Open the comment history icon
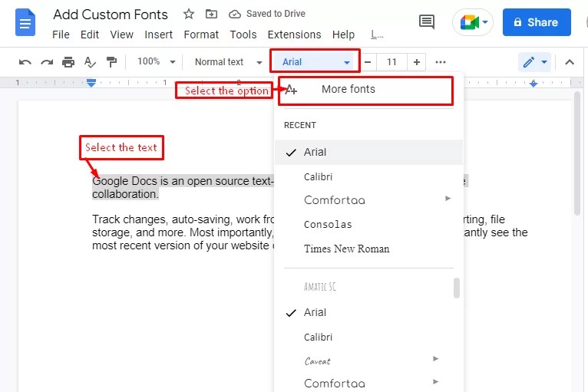Viewport: 588px width, 392px height. 426,22
